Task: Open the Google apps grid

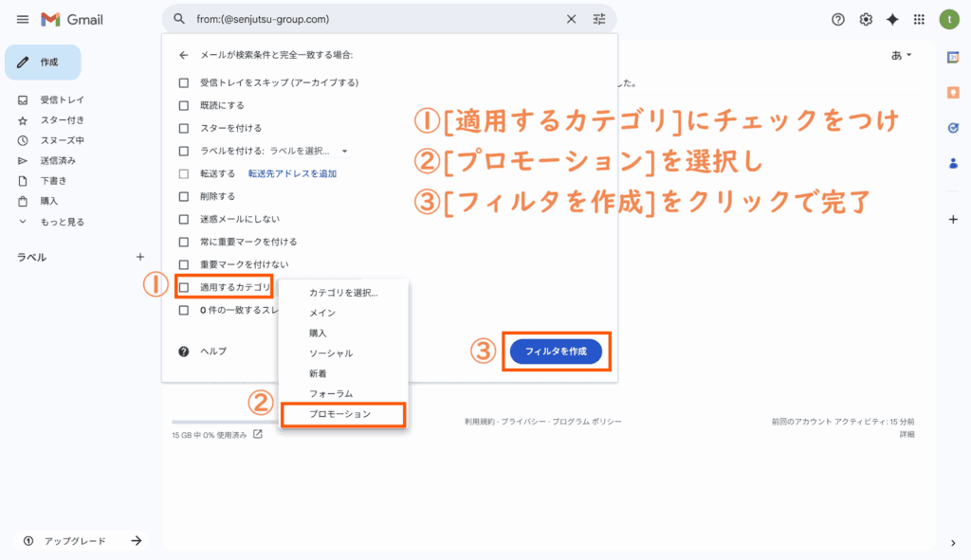Action: pyautogui.click(x=919, y=20)
